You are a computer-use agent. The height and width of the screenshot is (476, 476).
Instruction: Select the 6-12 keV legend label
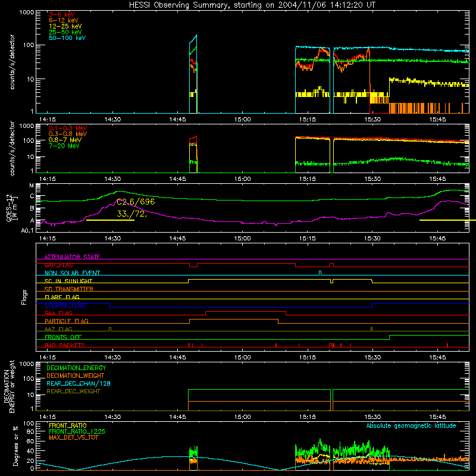click(64, 20)
